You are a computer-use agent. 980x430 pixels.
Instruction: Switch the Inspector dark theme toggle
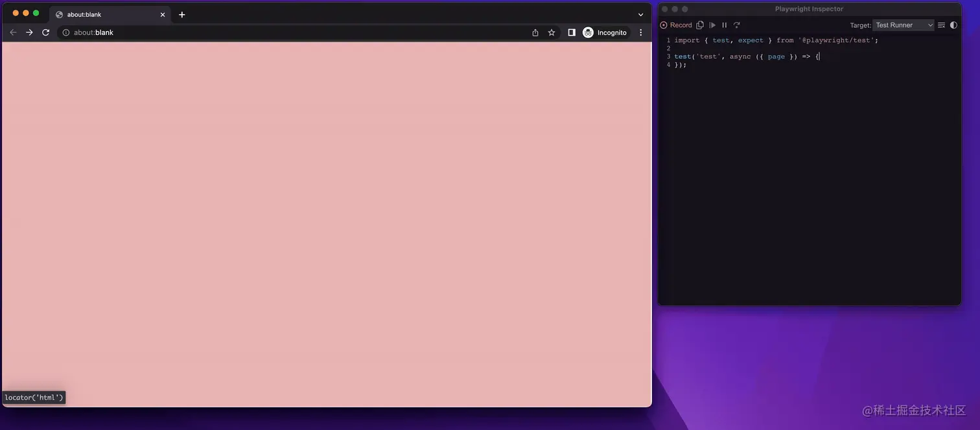click(953, 25)
